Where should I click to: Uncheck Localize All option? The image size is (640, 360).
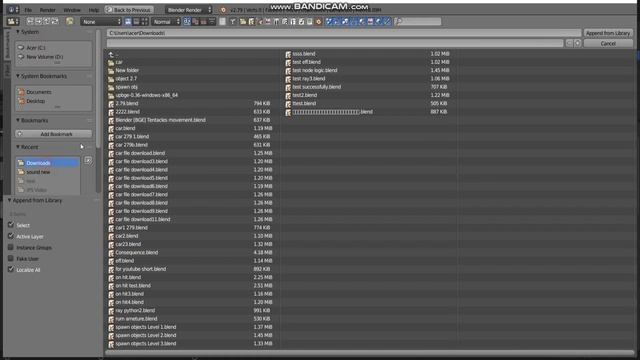[11, 269]
